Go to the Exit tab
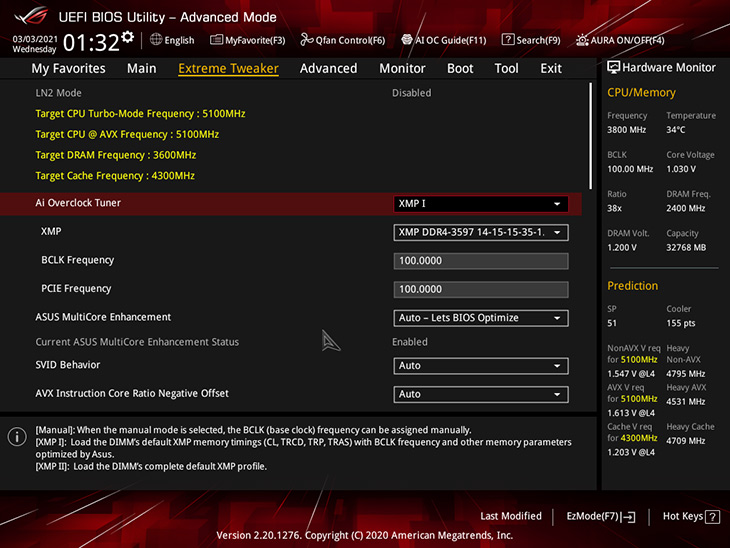The height and width of the screenshot is (548, 730). coord(551,68)
